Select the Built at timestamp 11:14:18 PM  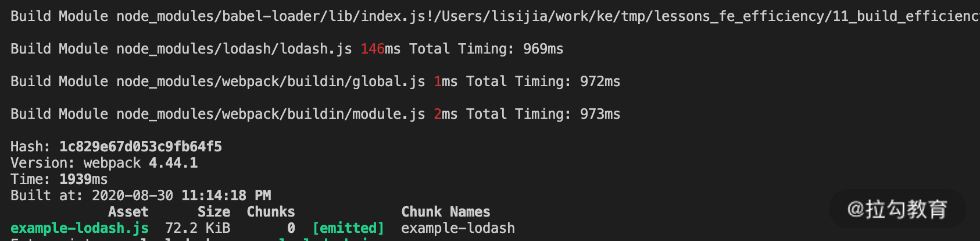[226, 196]
